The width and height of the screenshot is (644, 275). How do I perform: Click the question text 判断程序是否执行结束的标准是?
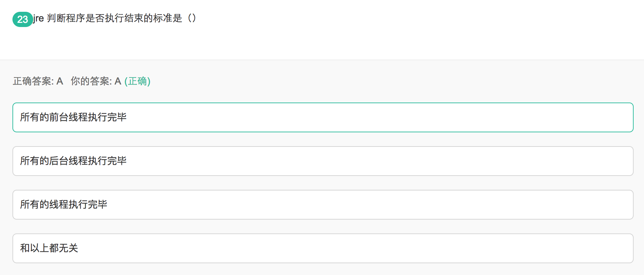click(114, 18)
